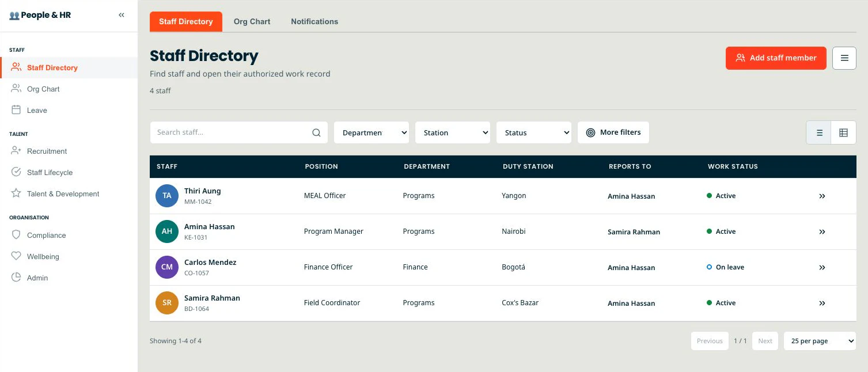The height and width of the screenshot is (372, 868).
Task: Collapse the sidebar with double-chevron icon
Action: pos(122,16)
